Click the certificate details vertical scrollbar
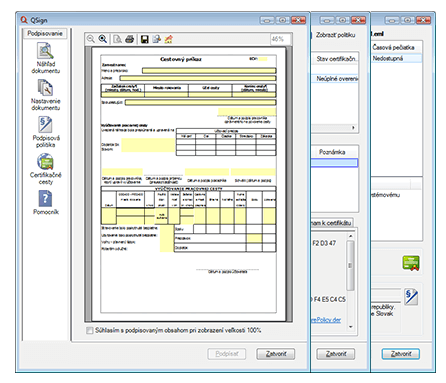 (350, 266)
